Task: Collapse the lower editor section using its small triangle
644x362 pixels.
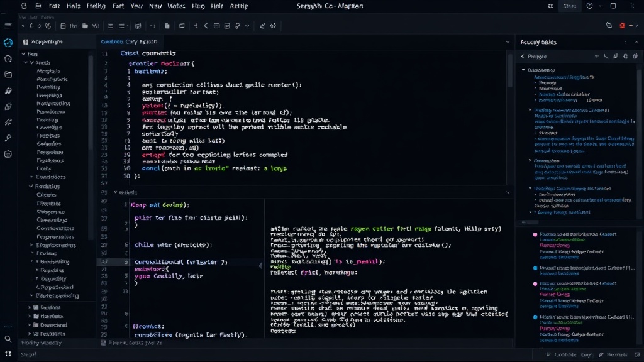Action: point(116,192)
